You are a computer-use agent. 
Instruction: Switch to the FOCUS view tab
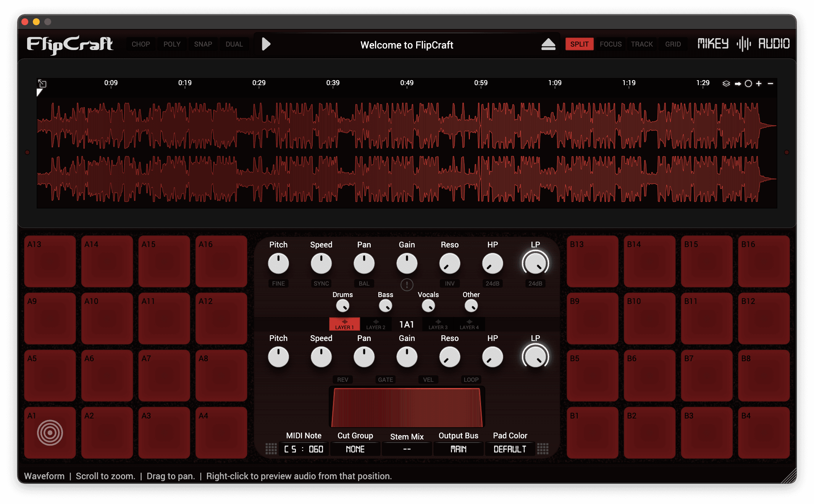(610, 44)
